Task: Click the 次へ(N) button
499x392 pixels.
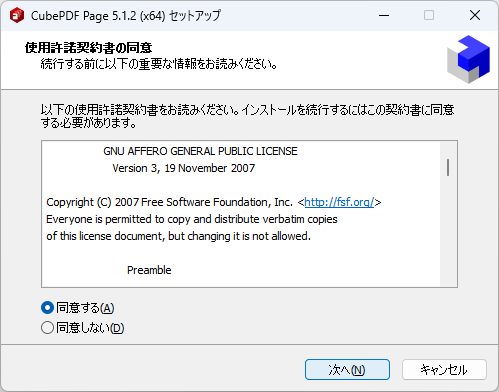Action: (347, 369)
